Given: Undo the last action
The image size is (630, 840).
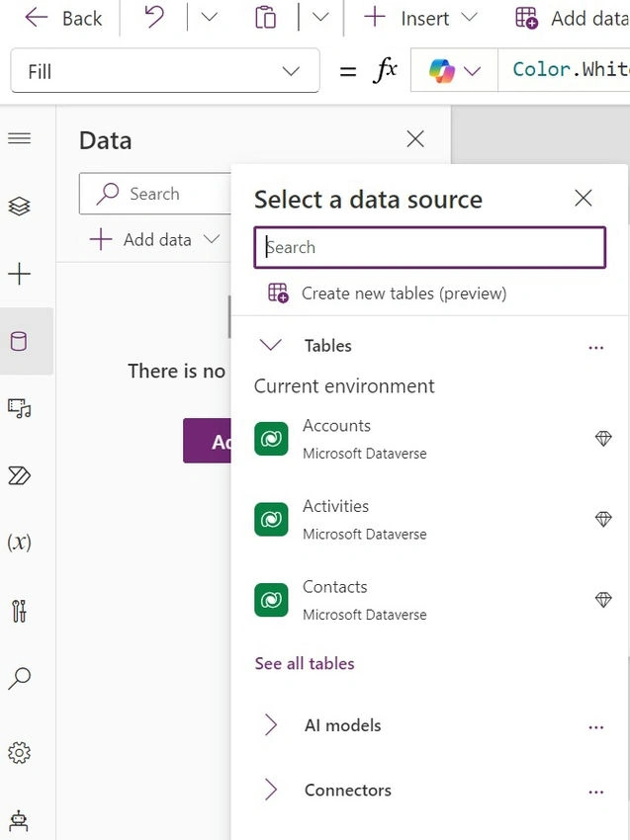Looking at the screenshot, I should coord(154,18).
